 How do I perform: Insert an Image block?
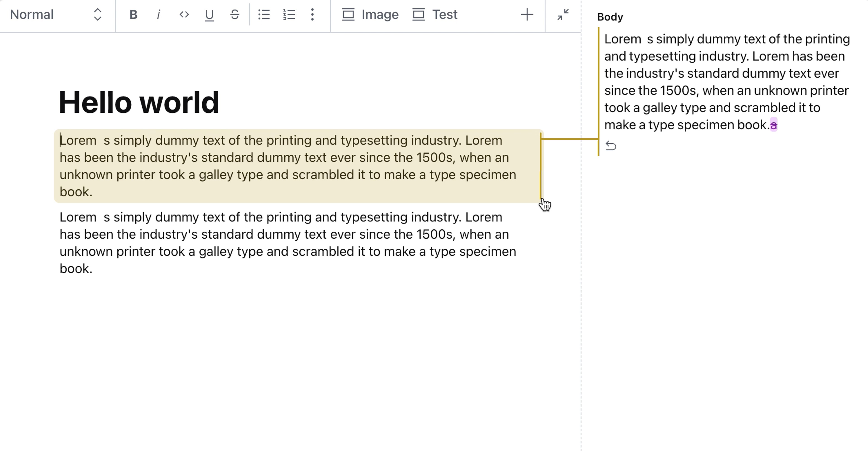[x=370, y=15]
